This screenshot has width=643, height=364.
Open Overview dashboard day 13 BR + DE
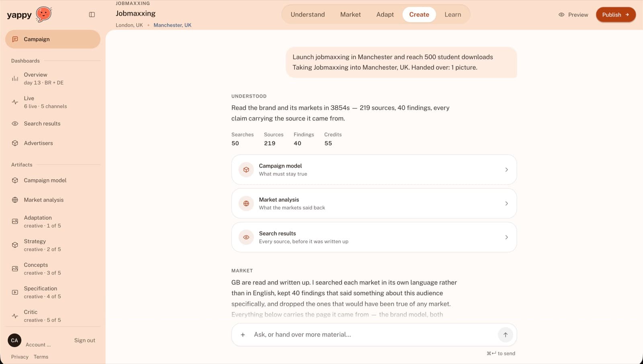pos(53,78)
